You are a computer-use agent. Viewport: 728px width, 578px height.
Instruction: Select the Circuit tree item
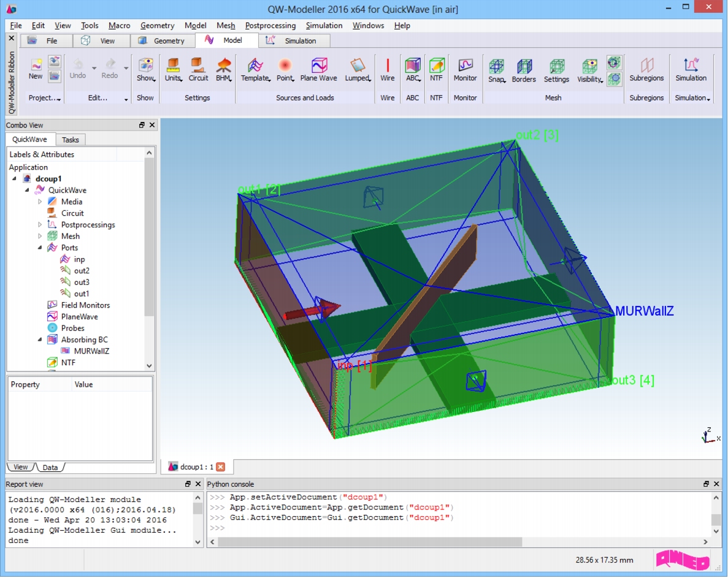[x=72, y=213]
